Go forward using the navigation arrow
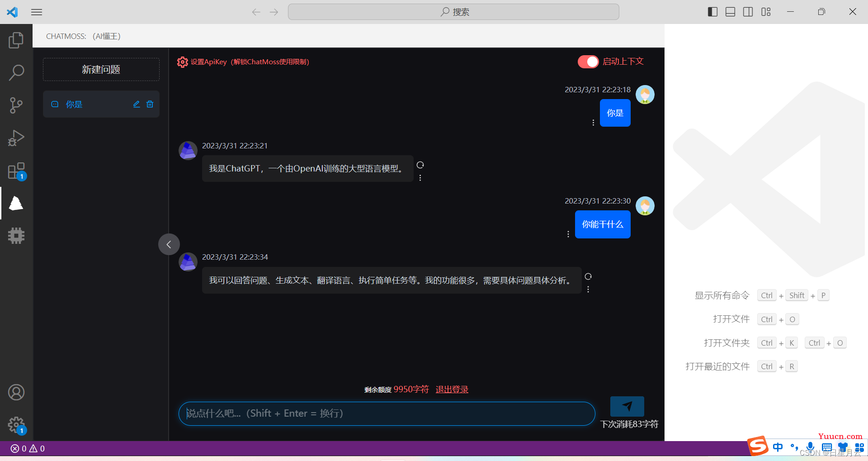 tap(274, 12)
